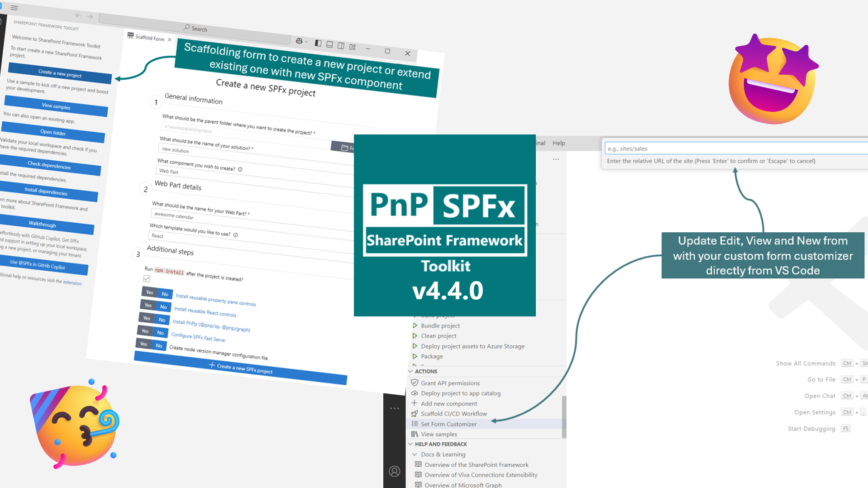
Task: Collapse the HELP AND FEEDBACK section
Action: 410,444
